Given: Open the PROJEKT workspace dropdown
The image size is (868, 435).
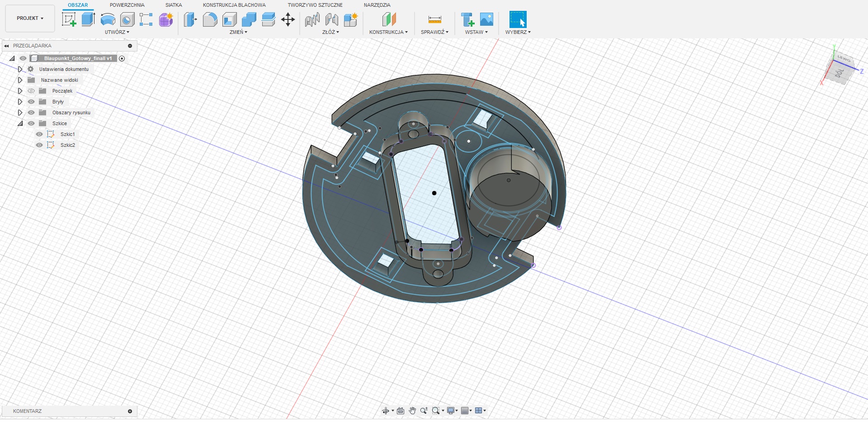Looking at the screenshot, I should click(x=30, y=19).
